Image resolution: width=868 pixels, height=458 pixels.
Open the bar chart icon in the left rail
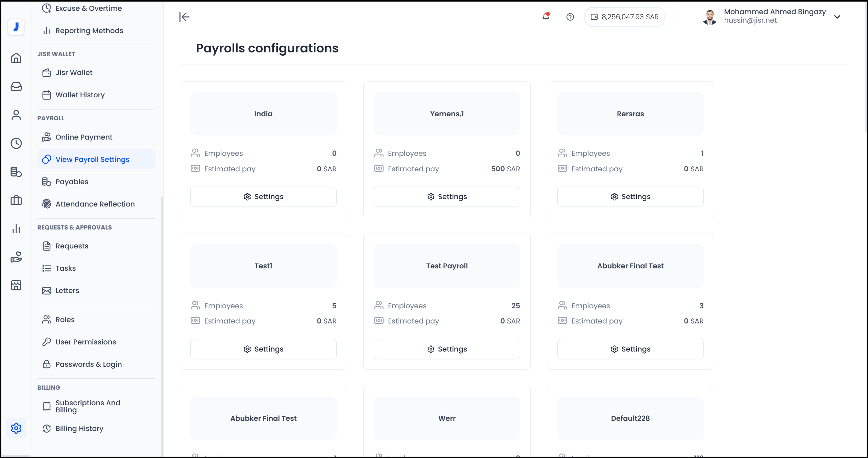click(16, 229)
